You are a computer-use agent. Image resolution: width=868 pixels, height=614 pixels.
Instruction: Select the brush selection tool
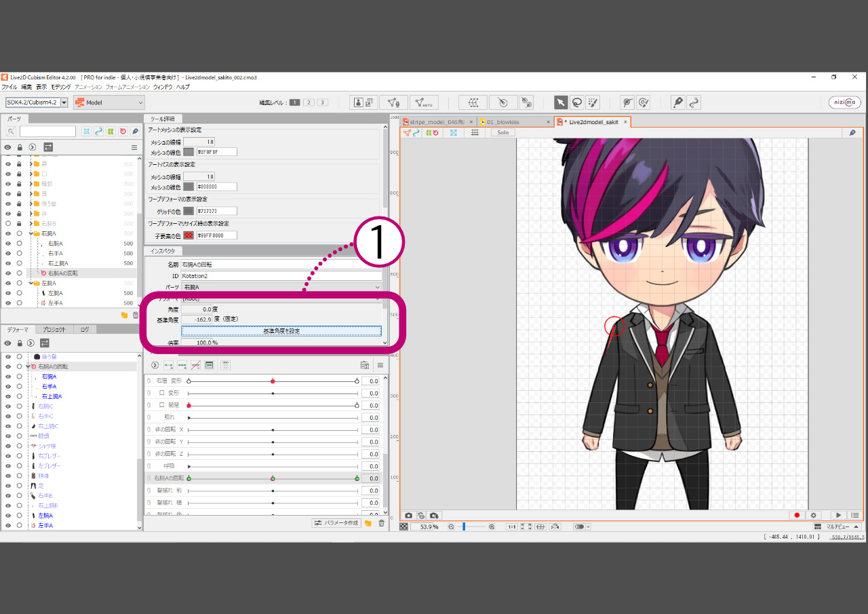pos(593,102)
